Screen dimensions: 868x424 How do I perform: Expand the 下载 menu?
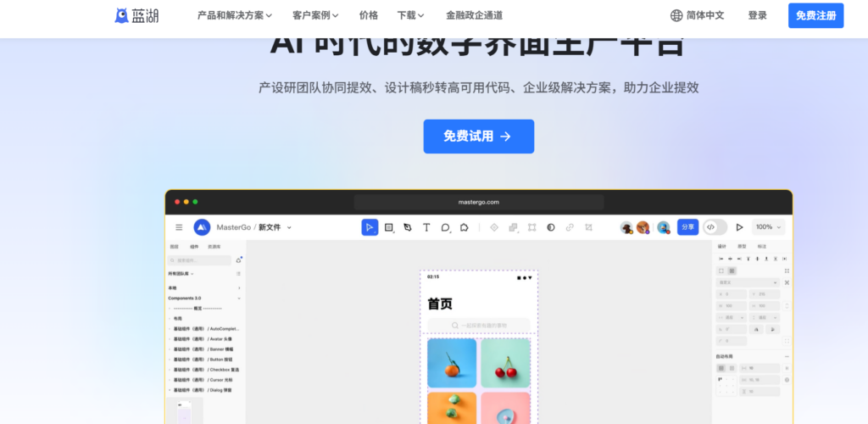pyautogui.click(x=412, y=15)
